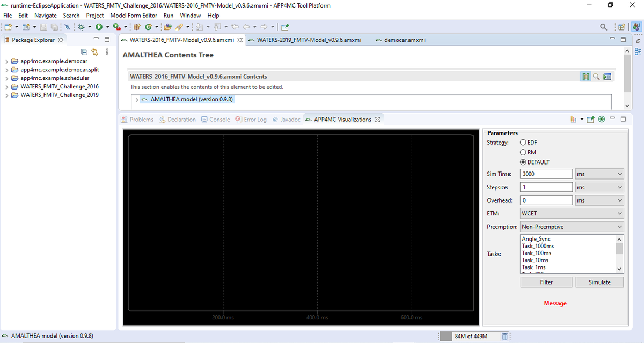The height and width of the screenshot is (343, 644).
Task: Expand the AMALTHEA model (version 0.9.8) node
Action: click(136, 99)
